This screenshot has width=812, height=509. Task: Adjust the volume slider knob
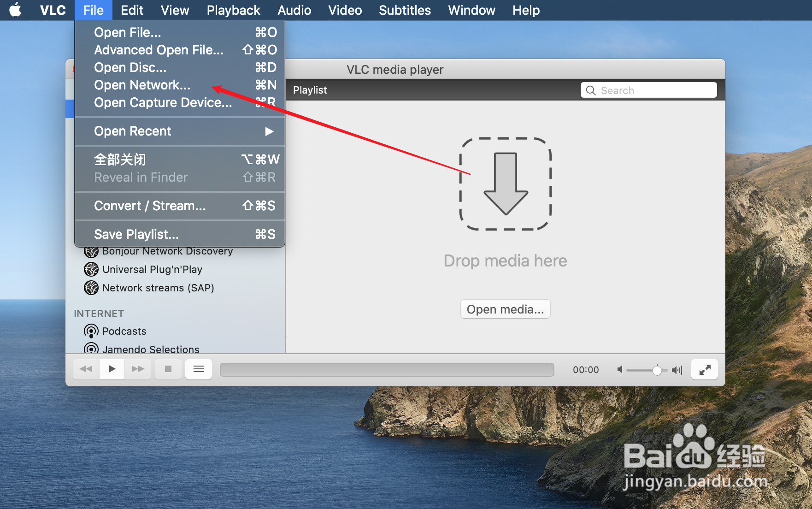[657, 370]
